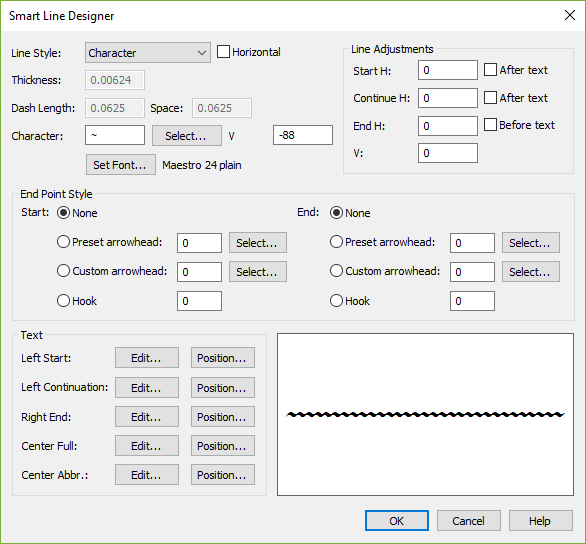Check After text for Start H
Viewport: 586px width, 544px height.
(490, 70)
